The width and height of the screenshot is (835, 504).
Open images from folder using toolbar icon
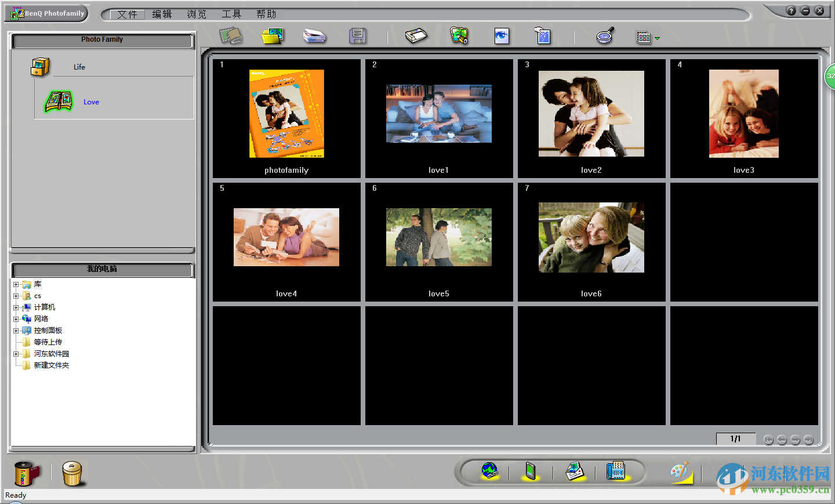273,35
